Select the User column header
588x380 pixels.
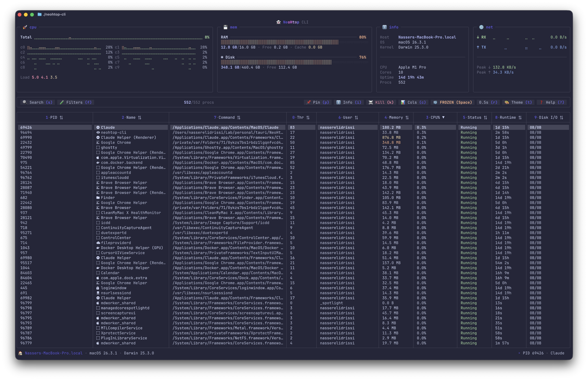pos(347,117)
